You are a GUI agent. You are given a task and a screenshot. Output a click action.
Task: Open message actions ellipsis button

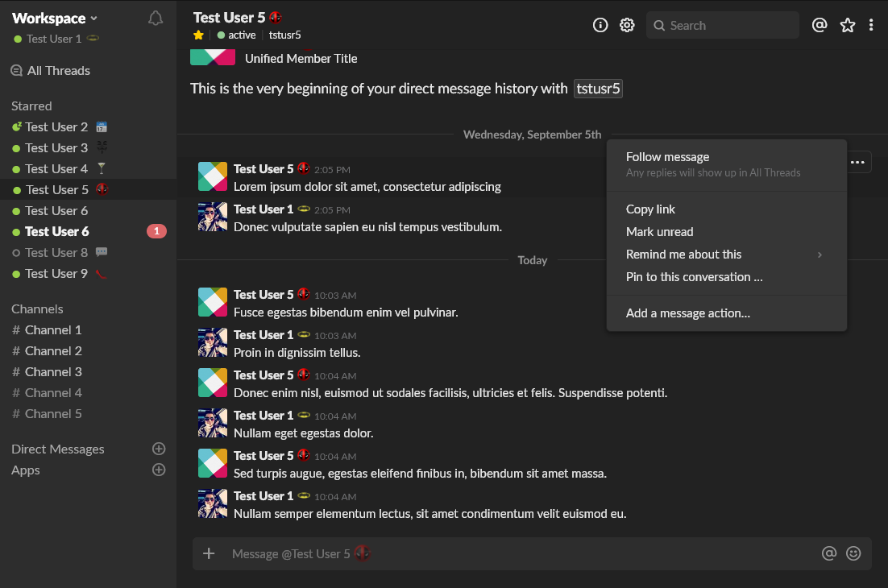[858, 163]
